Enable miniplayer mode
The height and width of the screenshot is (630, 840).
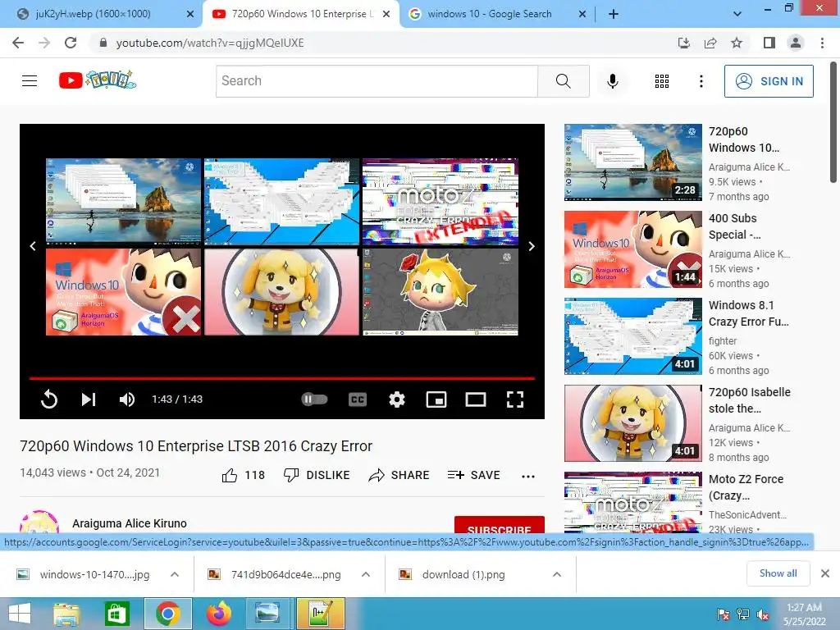[436, 399]
